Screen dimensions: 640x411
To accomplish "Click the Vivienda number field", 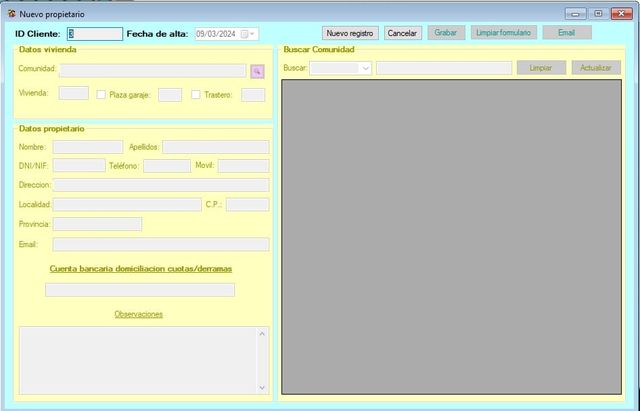I will click(73, 93).
